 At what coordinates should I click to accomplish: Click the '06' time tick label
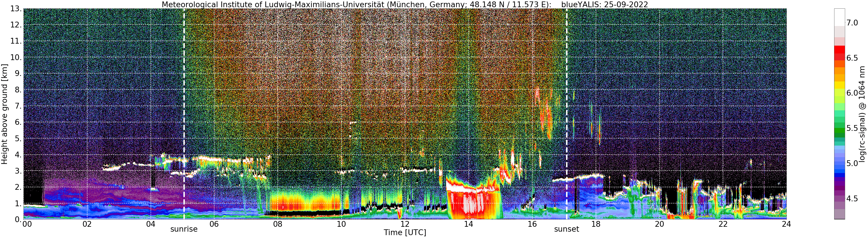[214, 224]
